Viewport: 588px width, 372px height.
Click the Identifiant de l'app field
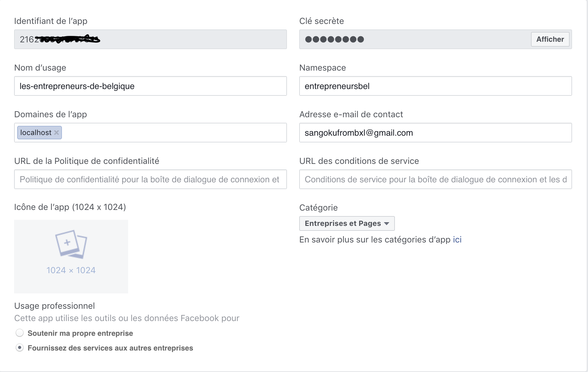[x=151, y=39]
